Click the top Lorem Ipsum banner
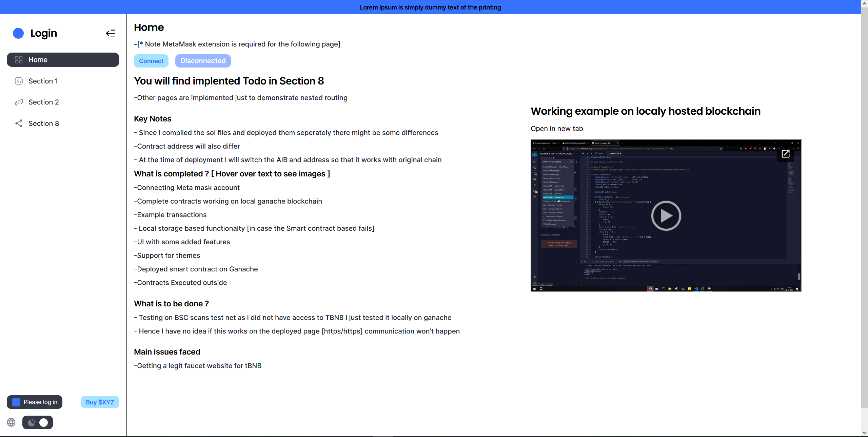This screenshot has height=437, width=868. coord(430,7)
